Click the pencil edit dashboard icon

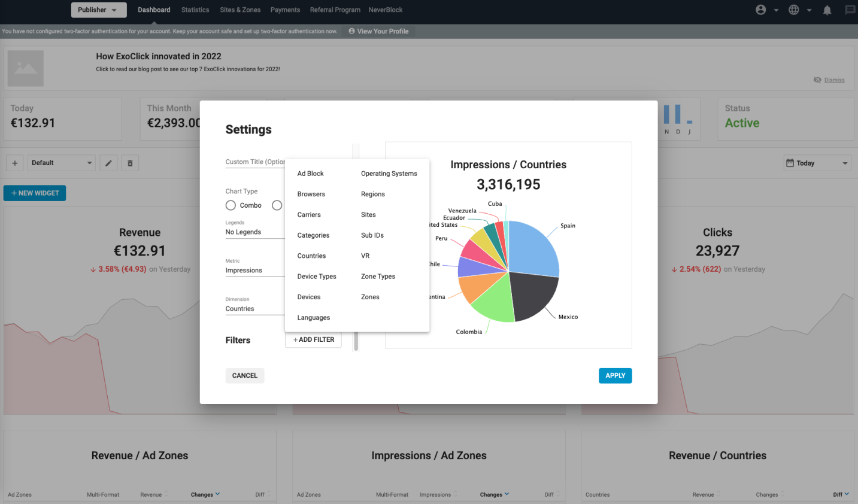point(108,163)
